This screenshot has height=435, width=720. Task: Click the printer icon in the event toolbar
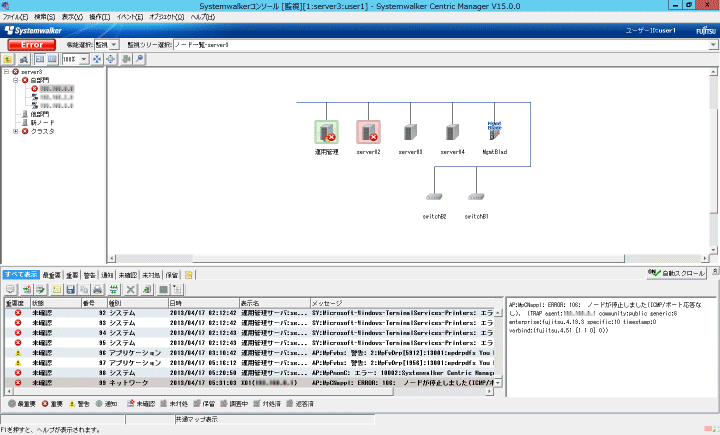pyautogui.click(x=97, y=289)
